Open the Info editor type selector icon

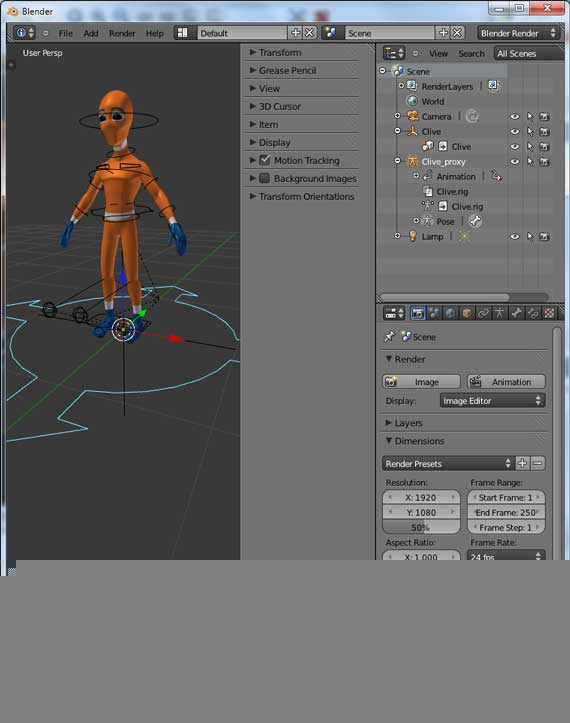(24, 33)
